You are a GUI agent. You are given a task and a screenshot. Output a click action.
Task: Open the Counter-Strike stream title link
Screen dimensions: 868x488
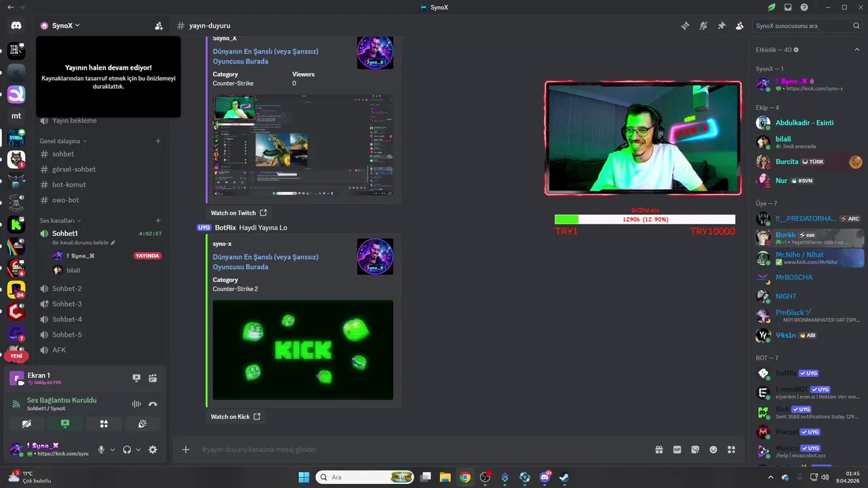266,56
